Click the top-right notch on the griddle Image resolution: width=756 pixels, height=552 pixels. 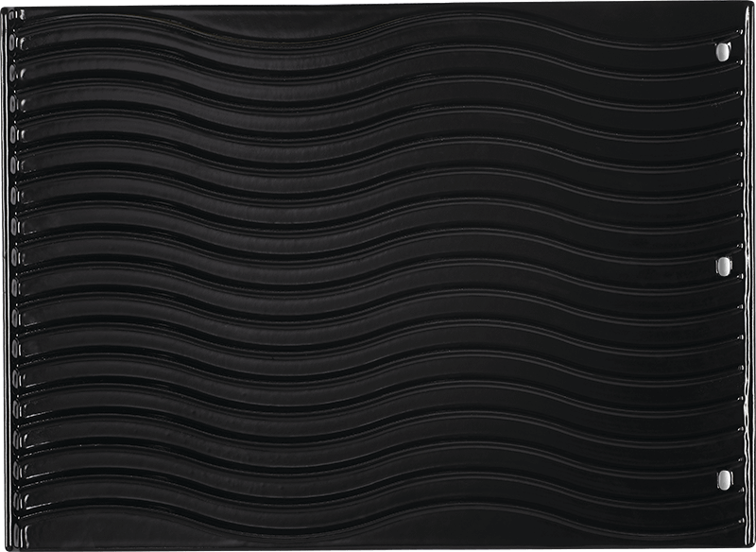point(726,48)
